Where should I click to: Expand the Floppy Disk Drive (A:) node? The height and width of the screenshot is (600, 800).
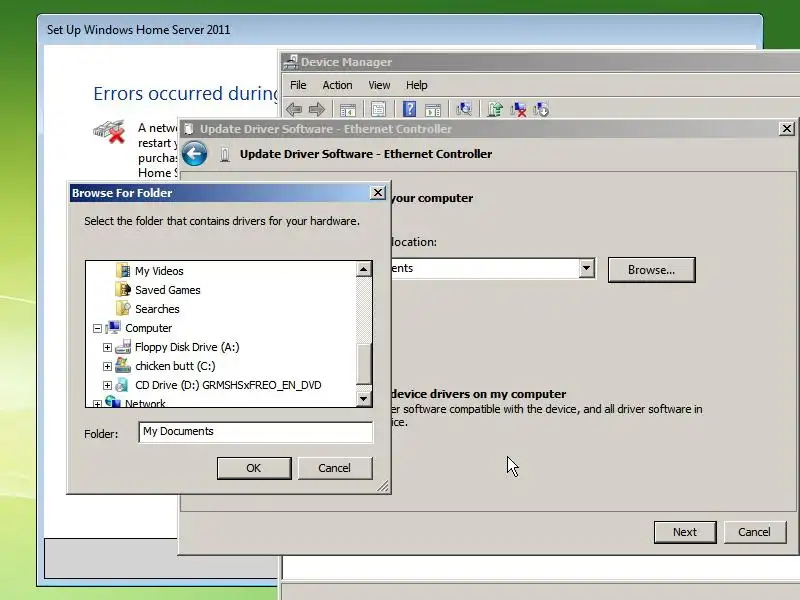click(x=107, y=347)
